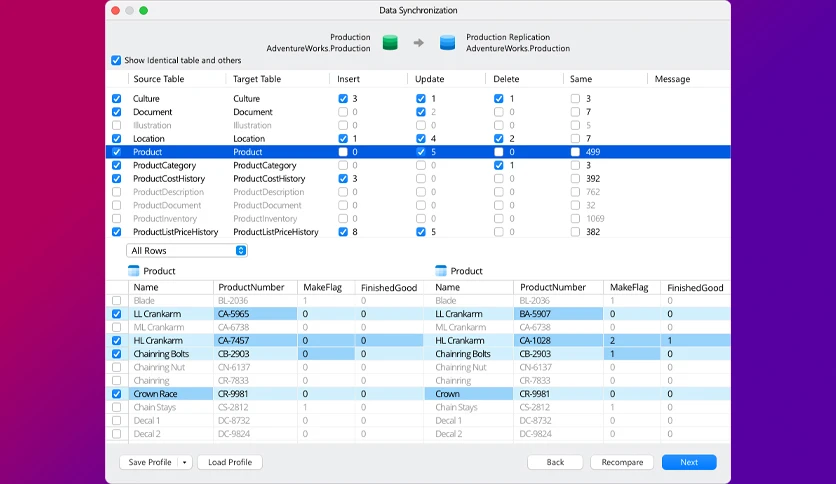Click source cell CA-7457
The image size is (836, 484).
(x=255, y=341)
